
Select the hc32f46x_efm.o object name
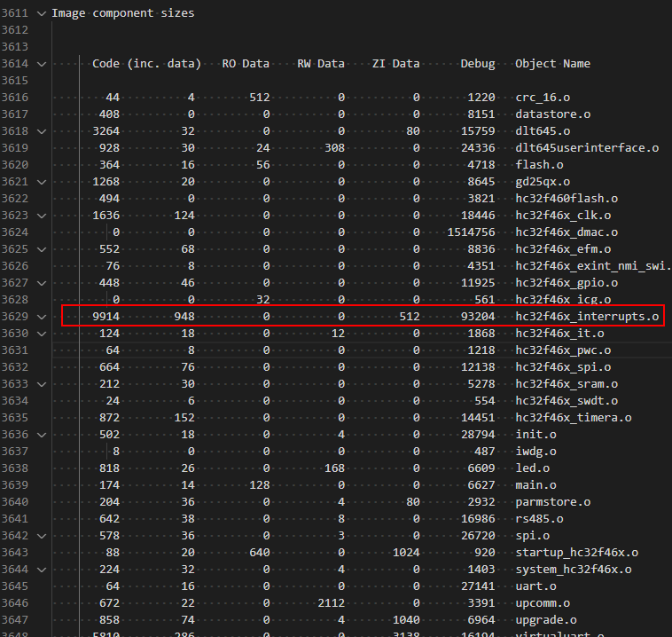point(563,248)
